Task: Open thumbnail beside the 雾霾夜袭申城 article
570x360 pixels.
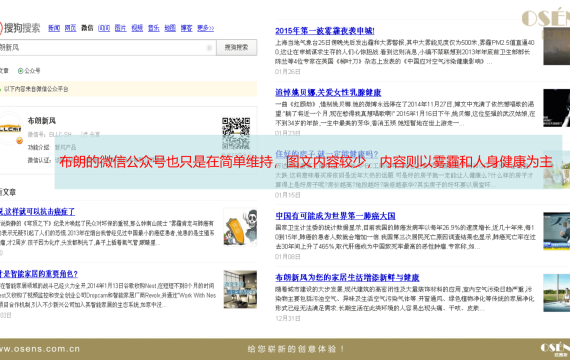Action: click(x=557, y=46)
